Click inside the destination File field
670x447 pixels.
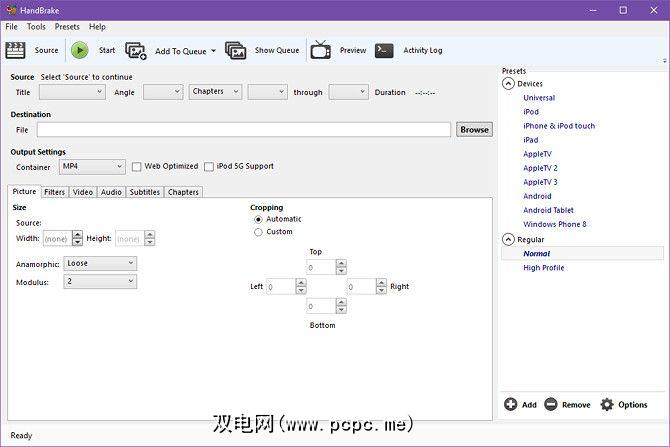point(244,129)
